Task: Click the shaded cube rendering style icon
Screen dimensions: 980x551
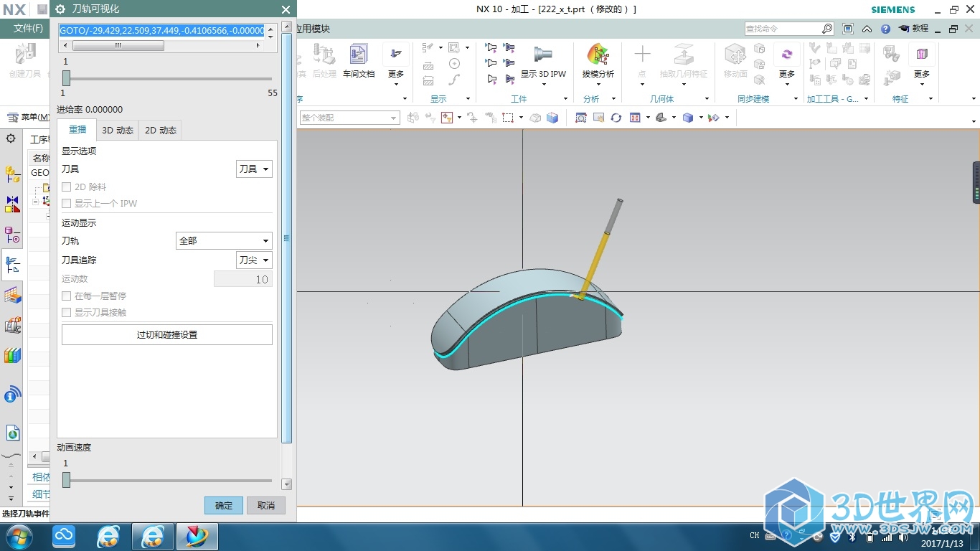Action: tap(688, 118)
